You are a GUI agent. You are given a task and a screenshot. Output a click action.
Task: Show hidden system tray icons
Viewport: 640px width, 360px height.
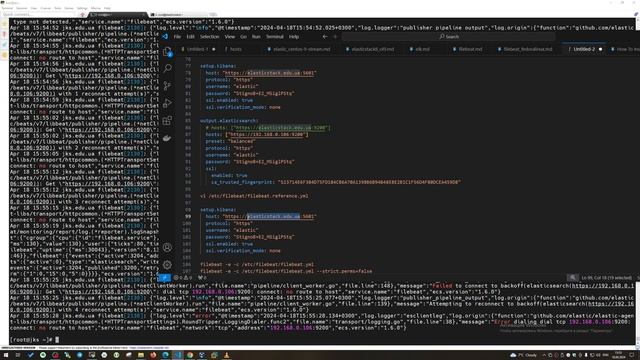click(544, 355)
